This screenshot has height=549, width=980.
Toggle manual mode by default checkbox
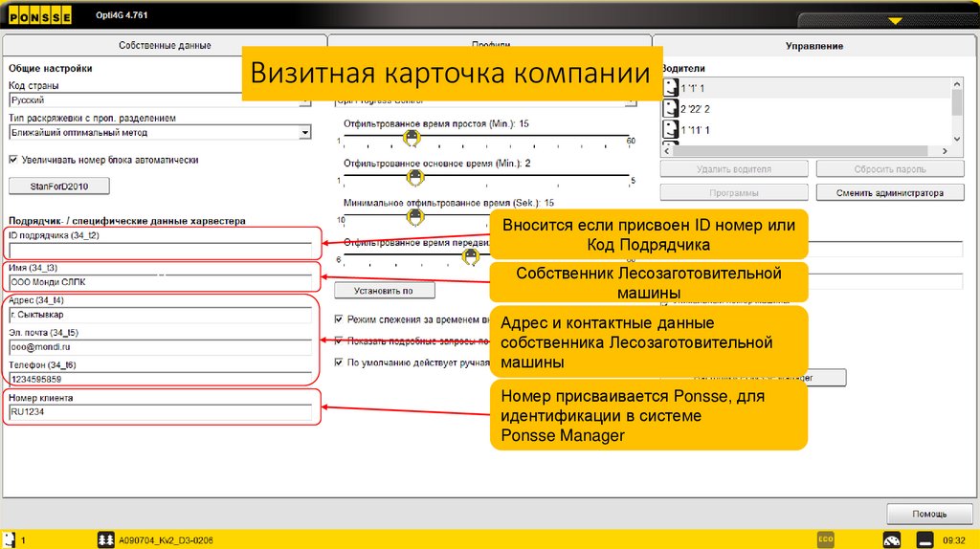338,362
